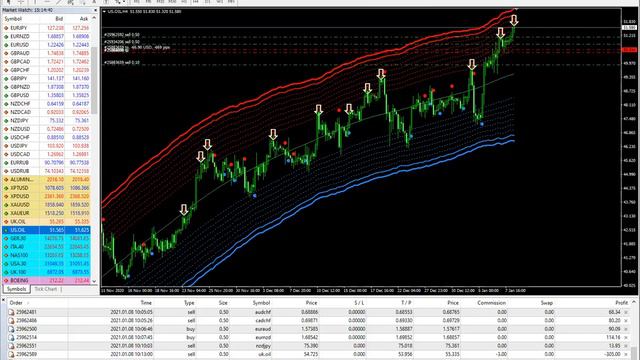
Task: Click the GBPAUD symbol direction icon
Action: [6, 53]
